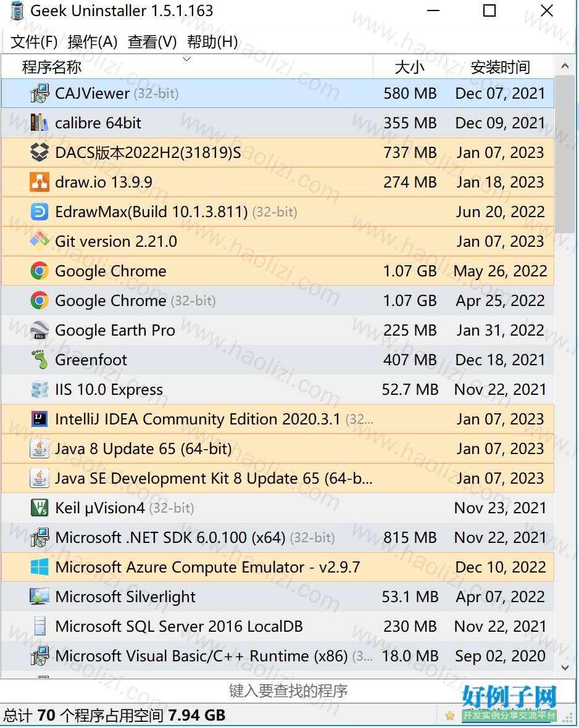Click the EdrawMax blue icon

point(40,212)
